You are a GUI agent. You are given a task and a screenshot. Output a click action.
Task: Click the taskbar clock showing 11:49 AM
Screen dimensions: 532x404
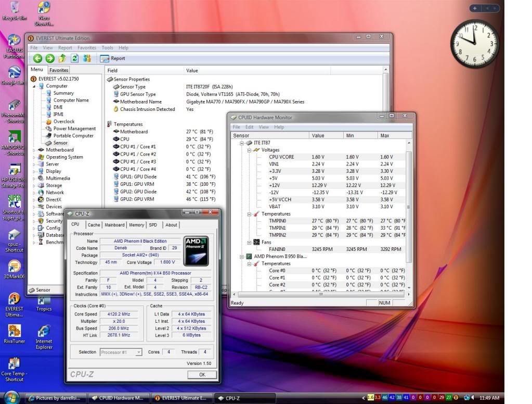[x=489, y=398]
